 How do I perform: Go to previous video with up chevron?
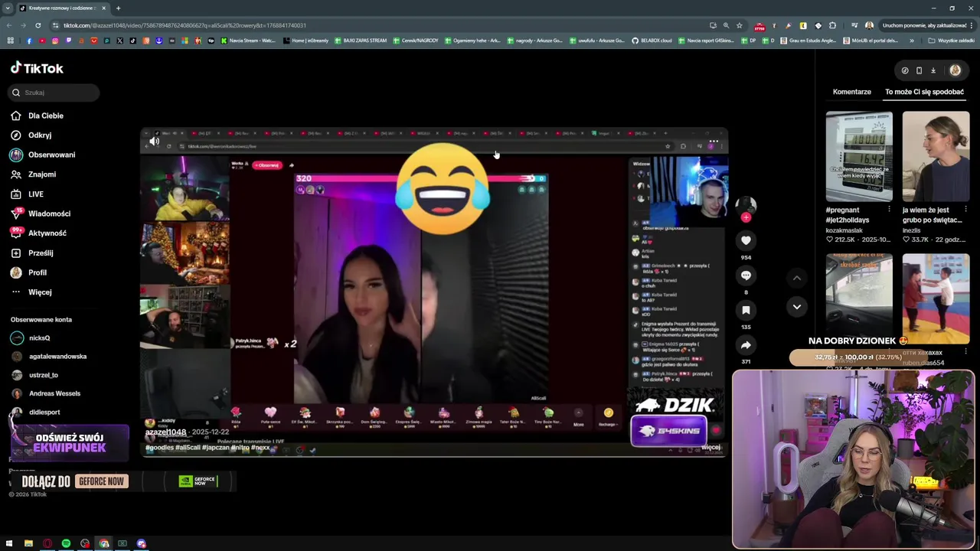click(x=797, y=278)
